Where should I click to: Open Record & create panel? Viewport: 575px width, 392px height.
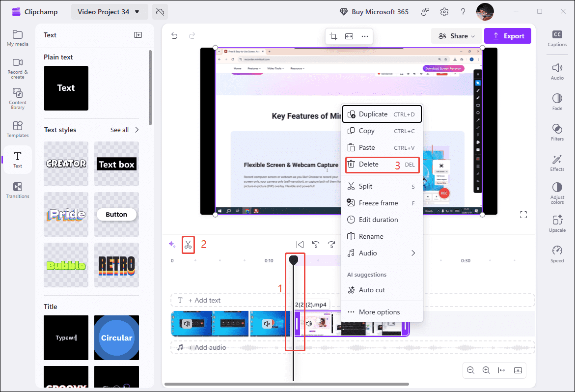[18, 69]
